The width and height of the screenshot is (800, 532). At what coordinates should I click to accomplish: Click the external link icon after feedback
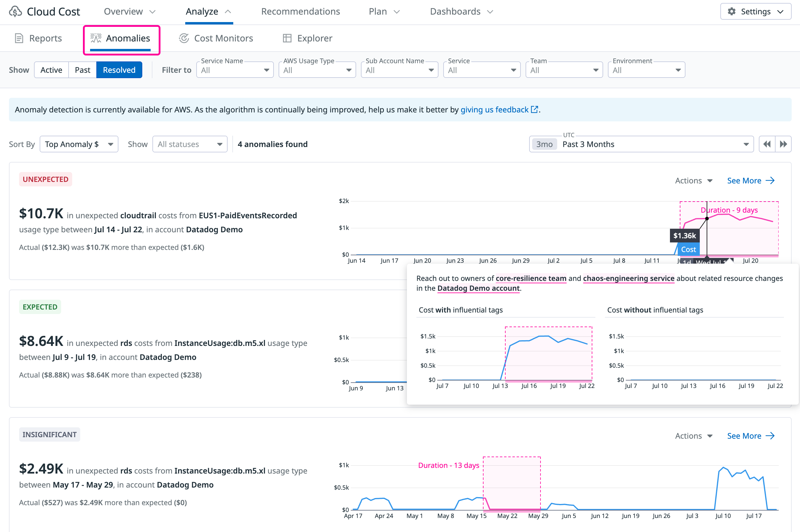534,109
